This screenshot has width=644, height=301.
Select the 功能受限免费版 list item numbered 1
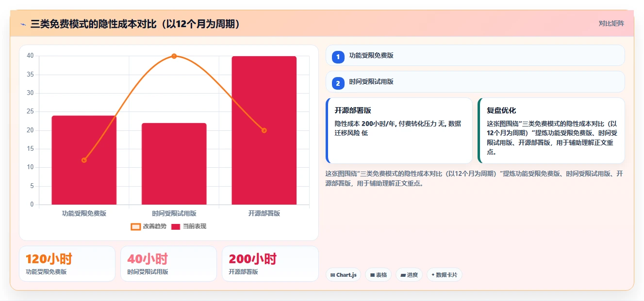point(475,55)
